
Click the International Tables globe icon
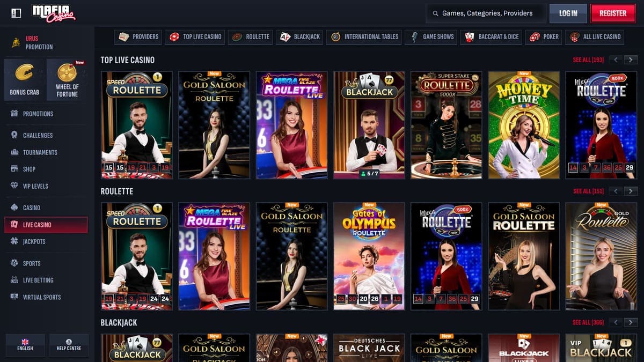[x=335, y=36]
